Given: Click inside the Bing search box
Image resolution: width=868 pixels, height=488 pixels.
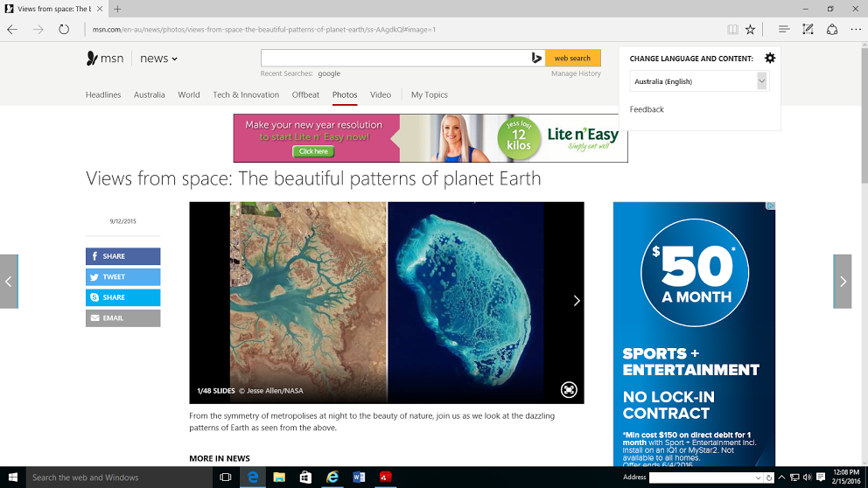Looking at the screenshot, I should point(394,59).
